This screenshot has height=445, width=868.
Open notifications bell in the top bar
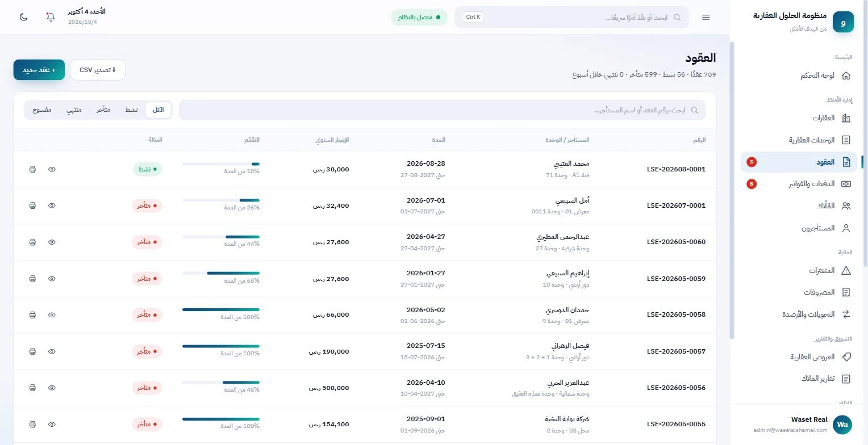51,17
